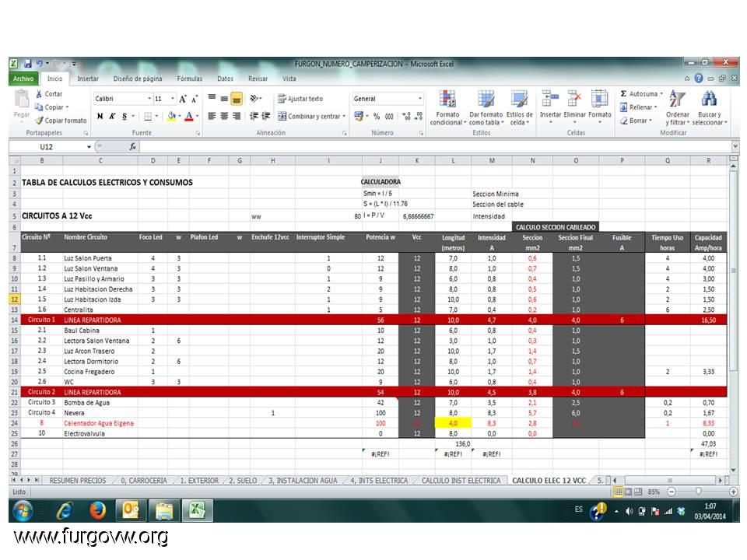Screen dimensions: 747x560
Task: Decrease decimal places
Action: (419, 116)
